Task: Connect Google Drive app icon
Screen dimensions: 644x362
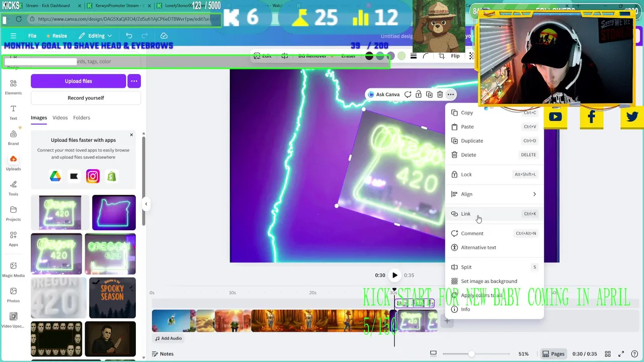Action: point(55,176)
